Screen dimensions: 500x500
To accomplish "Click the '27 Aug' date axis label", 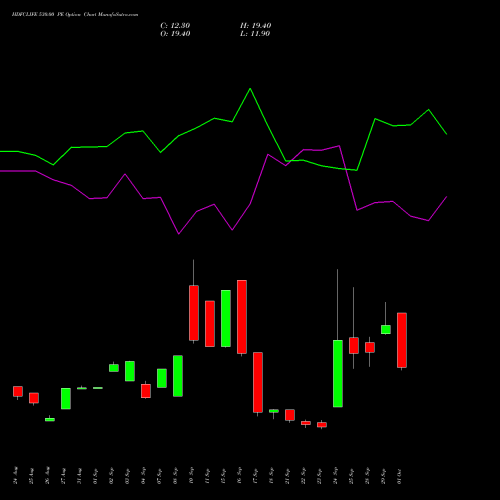I will click(64, 476).
